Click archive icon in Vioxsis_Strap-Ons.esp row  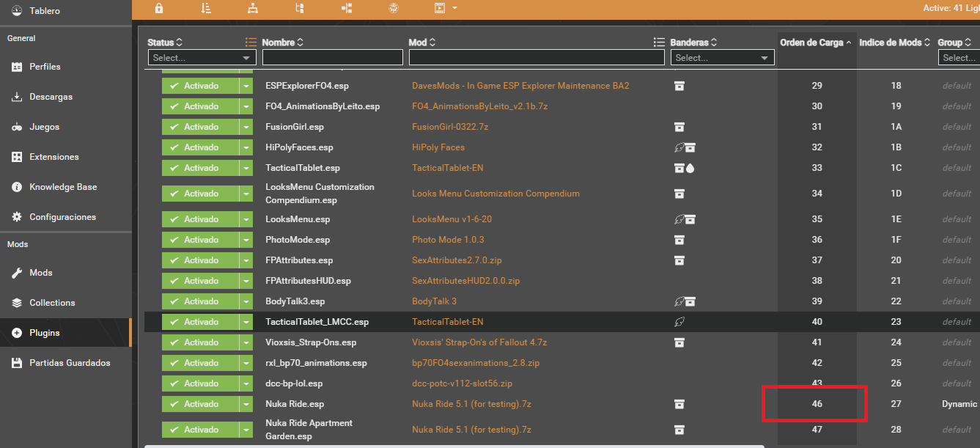click(x=679, y=342)
